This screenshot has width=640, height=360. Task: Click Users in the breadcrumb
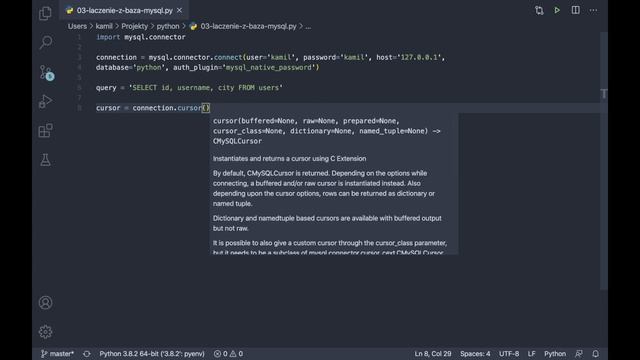point(77,26)
